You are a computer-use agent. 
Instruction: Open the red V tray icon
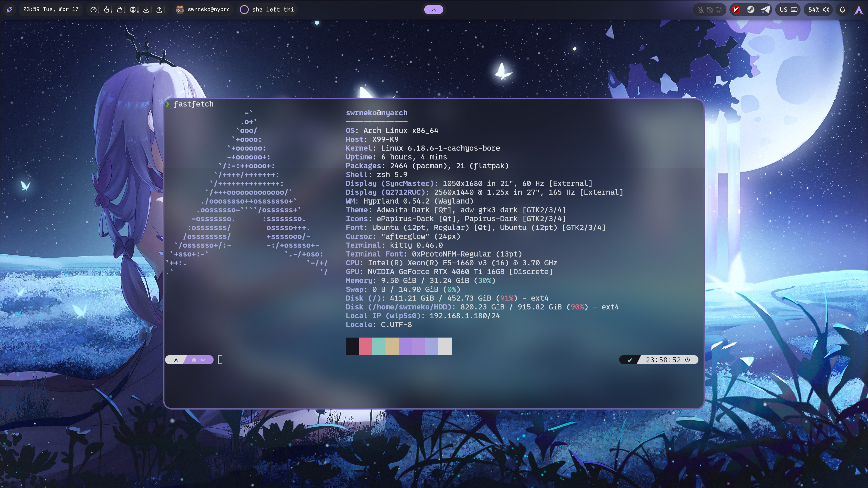(x=736, y=10)
